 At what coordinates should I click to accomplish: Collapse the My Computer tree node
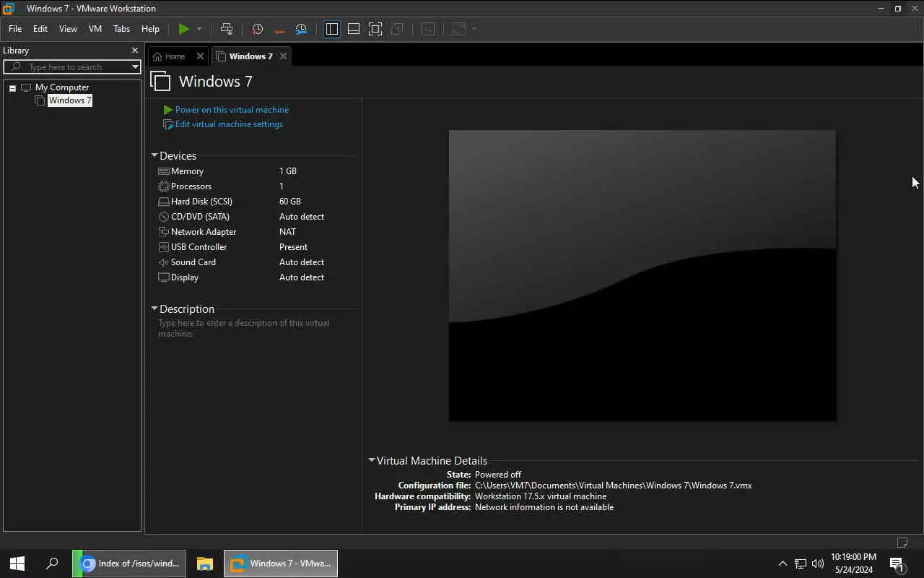[x=12, y=88]
